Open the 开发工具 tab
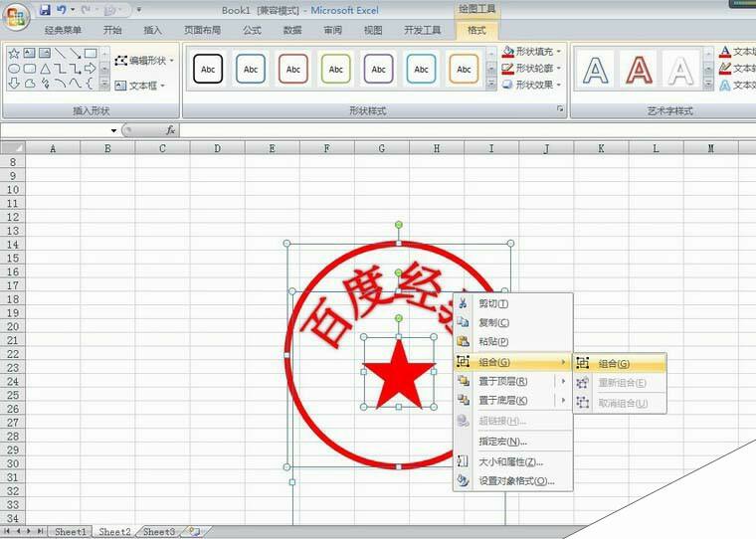 coord(423,31)
